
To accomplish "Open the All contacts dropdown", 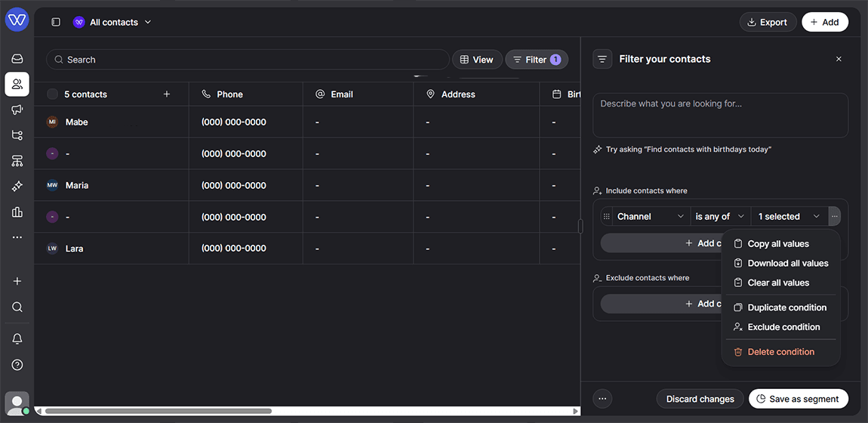I will pos(112,22).
